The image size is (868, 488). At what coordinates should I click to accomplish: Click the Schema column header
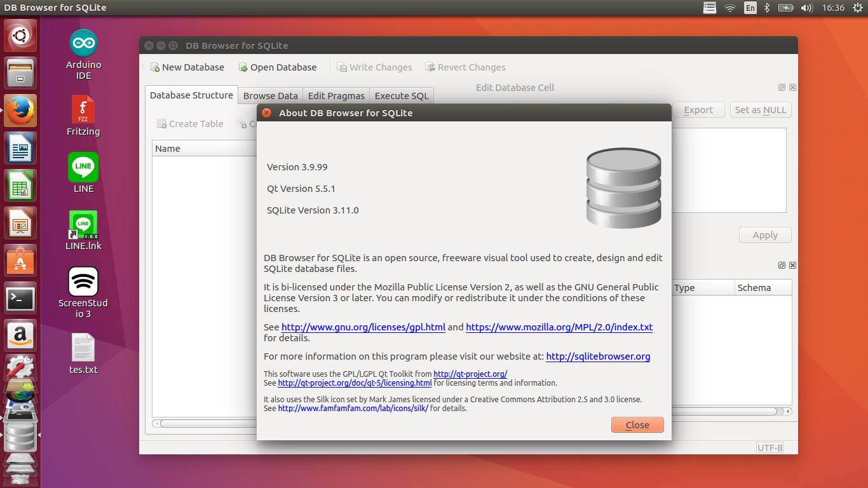click(x=763, y=288)
